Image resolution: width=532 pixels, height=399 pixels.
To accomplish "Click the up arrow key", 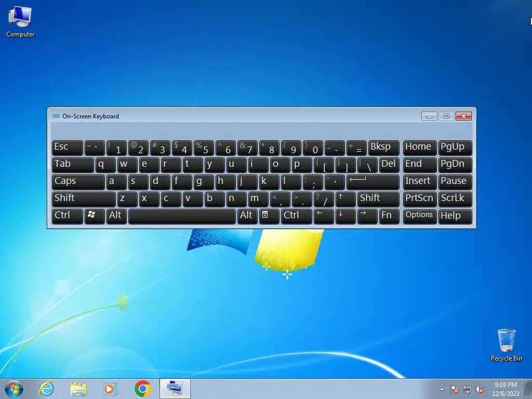I will click(345, 199).
